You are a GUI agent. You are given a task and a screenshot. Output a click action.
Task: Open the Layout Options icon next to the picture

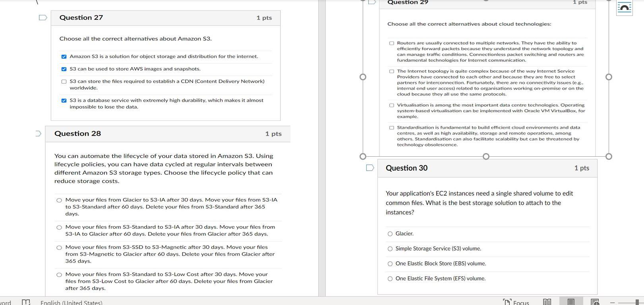(x=624, y=8)
